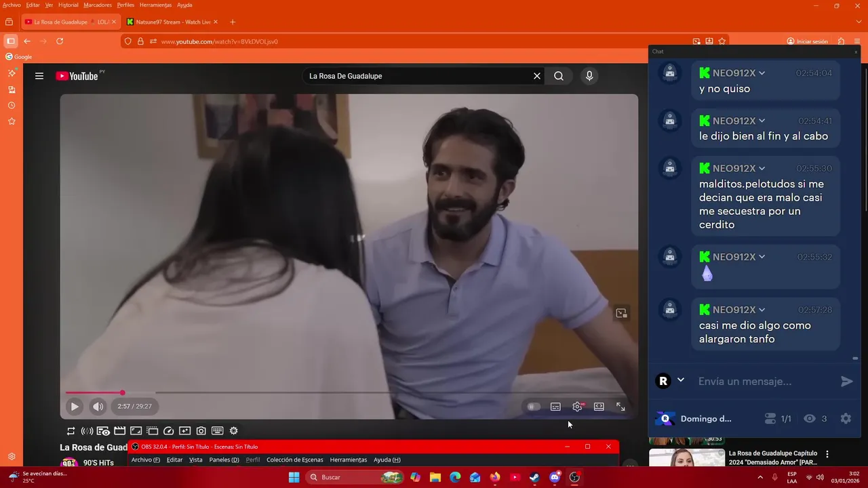The image size is (868, 488).
Task: Open the 'Demasiado Amor' suggested video thumbnail
Action: point(687,457)
